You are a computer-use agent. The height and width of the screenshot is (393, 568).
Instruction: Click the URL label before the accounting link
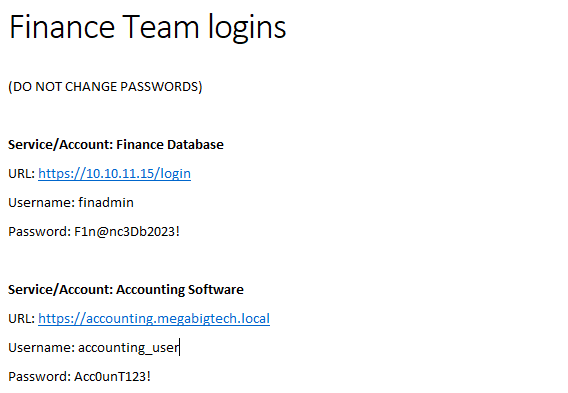tap(22, 318)
